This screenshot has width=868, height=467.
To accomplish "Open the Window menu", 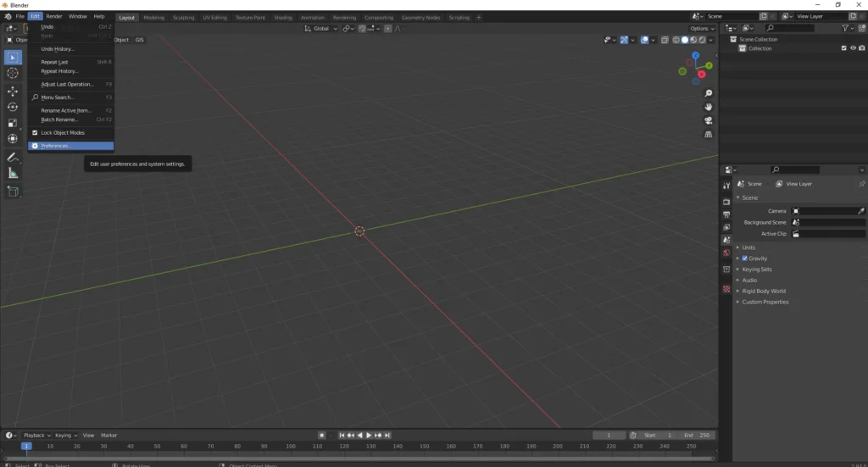I will pyautogui.click(x=77, y=17).
